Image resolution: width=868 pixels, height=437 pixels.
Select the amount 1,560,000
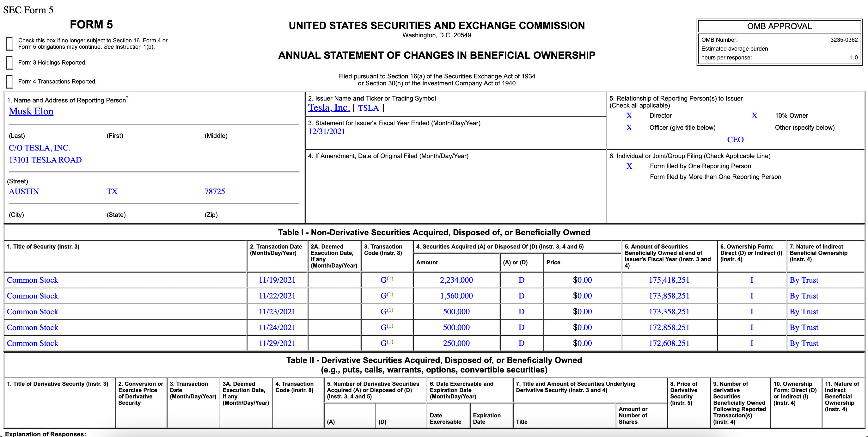pyautogui.click(x=456, y=296)
